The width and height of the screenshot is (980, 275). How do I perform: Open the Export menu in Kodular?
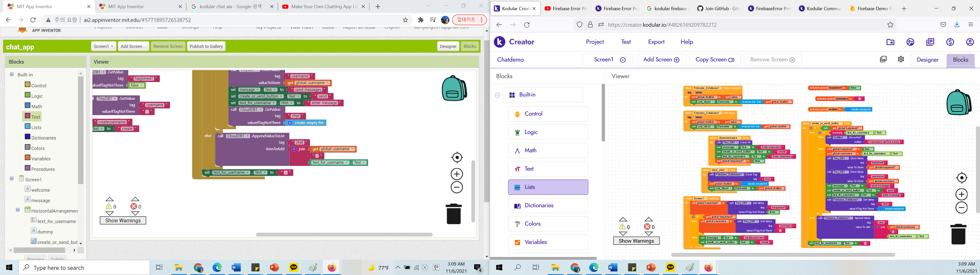click(656, 42)
